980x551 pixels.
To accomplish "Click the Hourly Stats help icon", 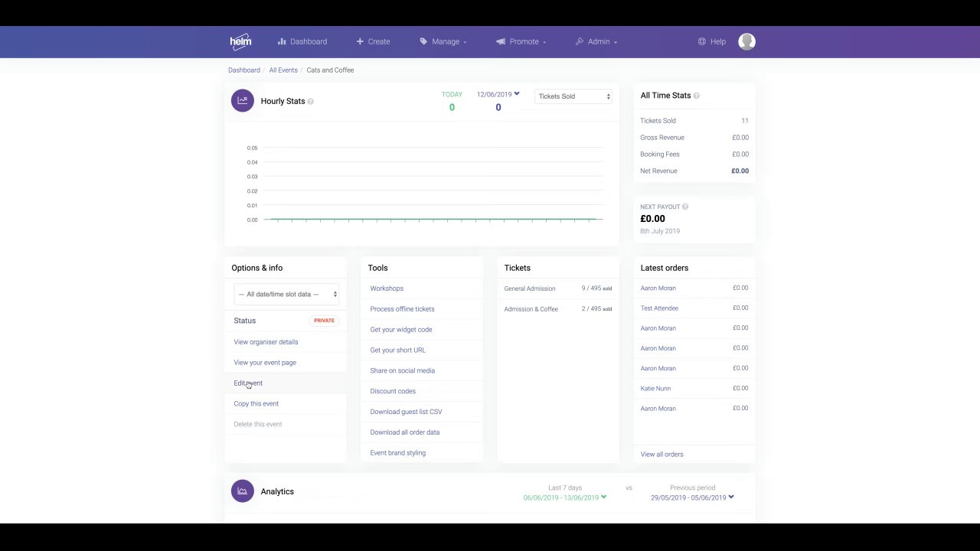I will pos(310,101).
